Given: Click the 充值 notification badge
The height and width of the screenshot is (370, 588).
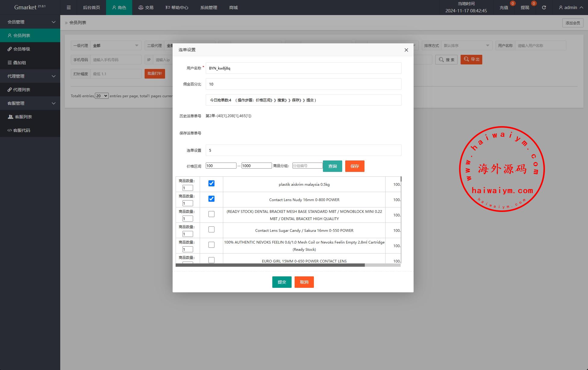Looking at the screenshot, I should click(x=512, y=4).
